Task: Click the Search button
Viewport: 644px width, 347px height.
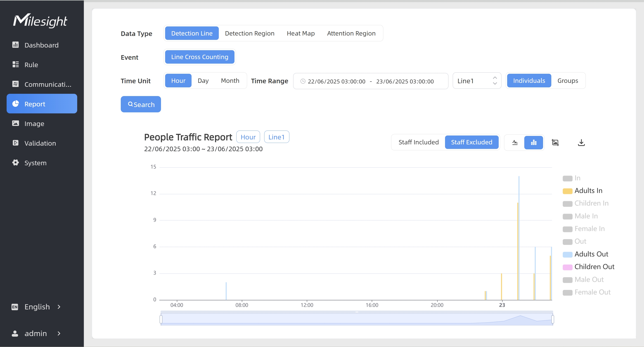Action: click(x=141, y=104)
